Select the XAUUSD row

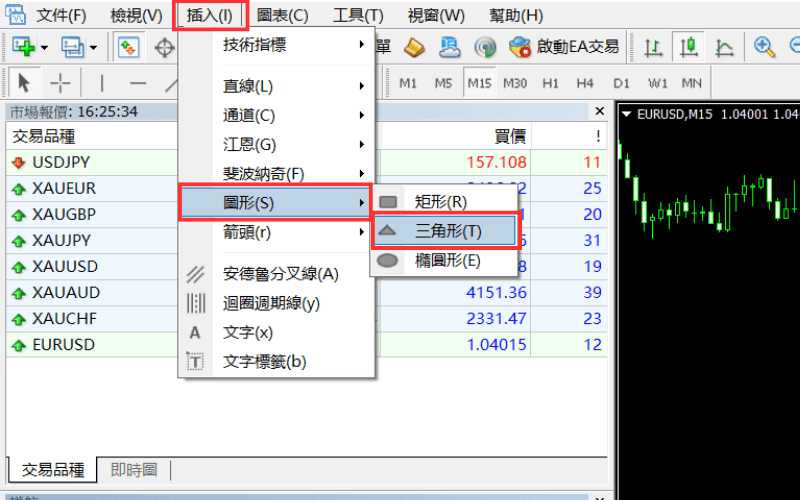[x=306, y=266]
